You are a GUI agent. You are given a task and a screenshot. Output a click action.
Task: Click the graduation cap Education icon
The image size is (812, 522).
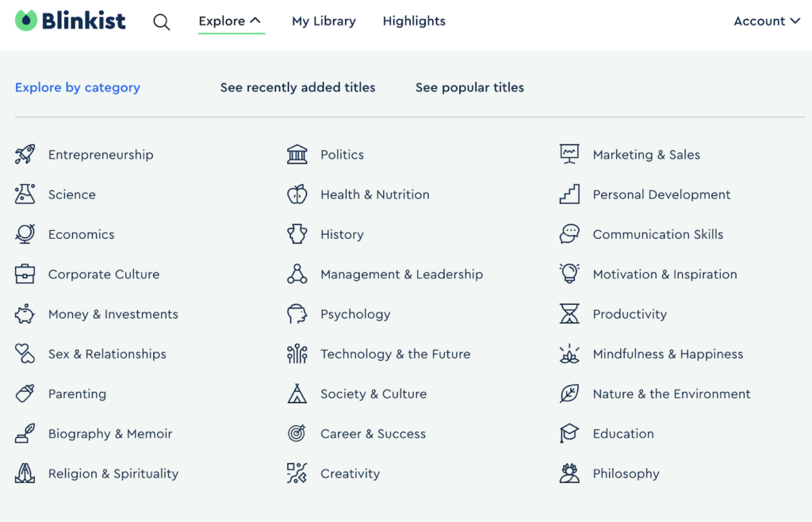click(x=569, y=433)
